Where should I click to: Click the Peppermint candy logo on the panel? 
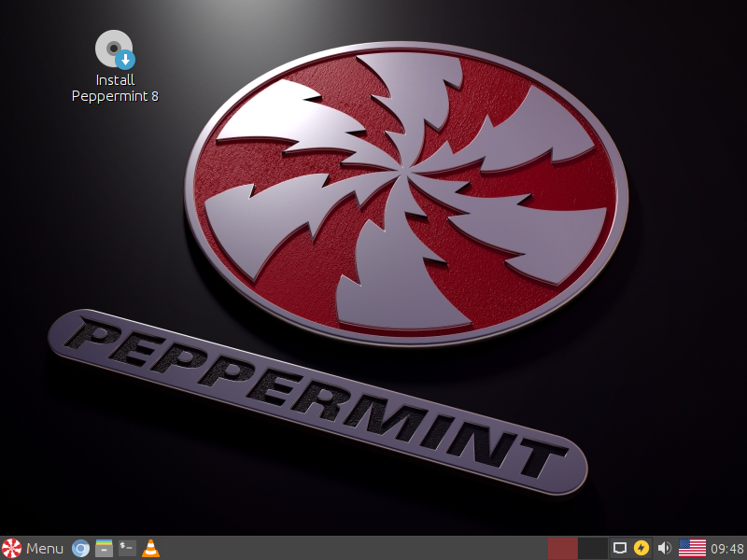click(x=12, y=548)
